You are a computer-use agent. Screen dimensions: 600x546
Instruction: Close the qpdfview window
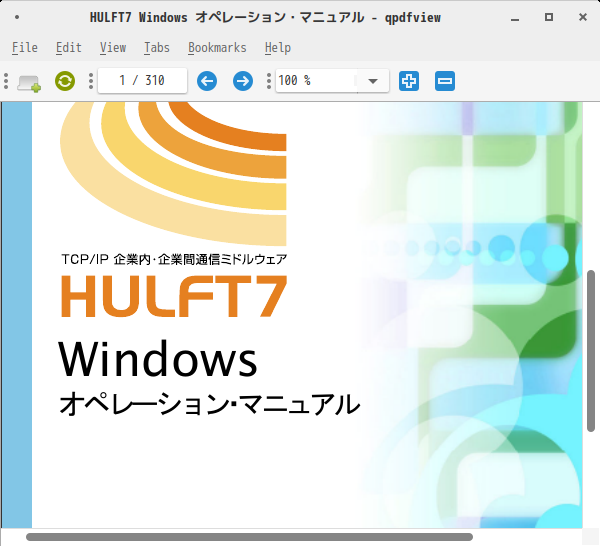tap(583, 17)
